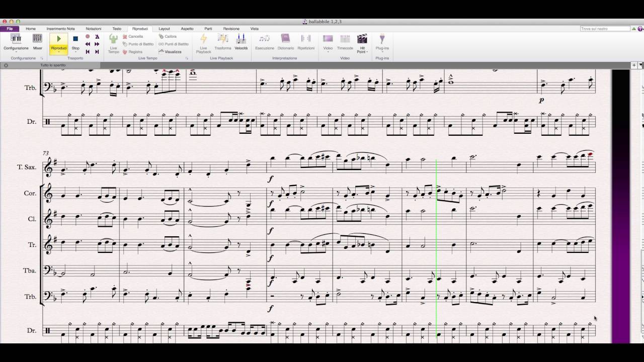Select the Riproduci ribbon tab
The image size is (644, 362).
(140, 29)
